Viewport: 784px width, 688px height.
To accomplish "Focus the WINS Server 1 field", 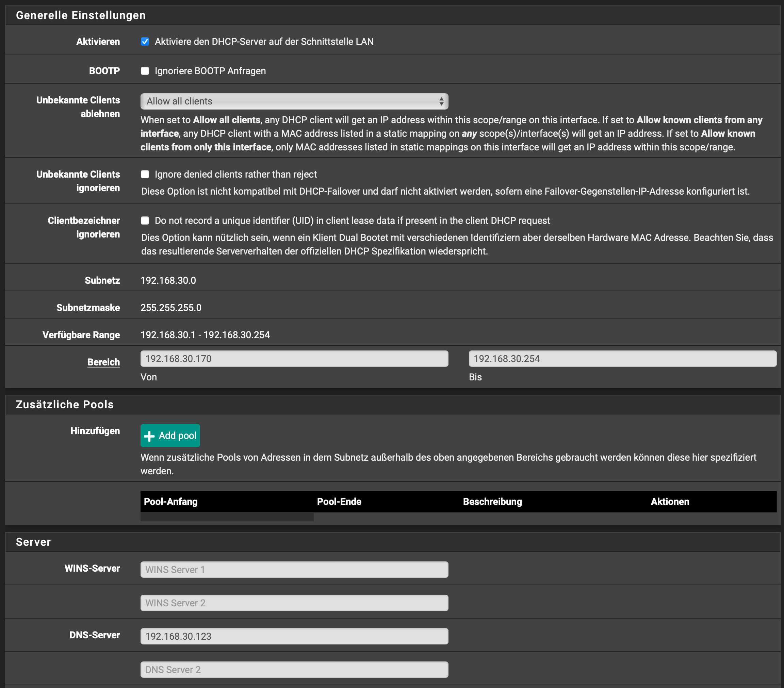I will point(294,570).
